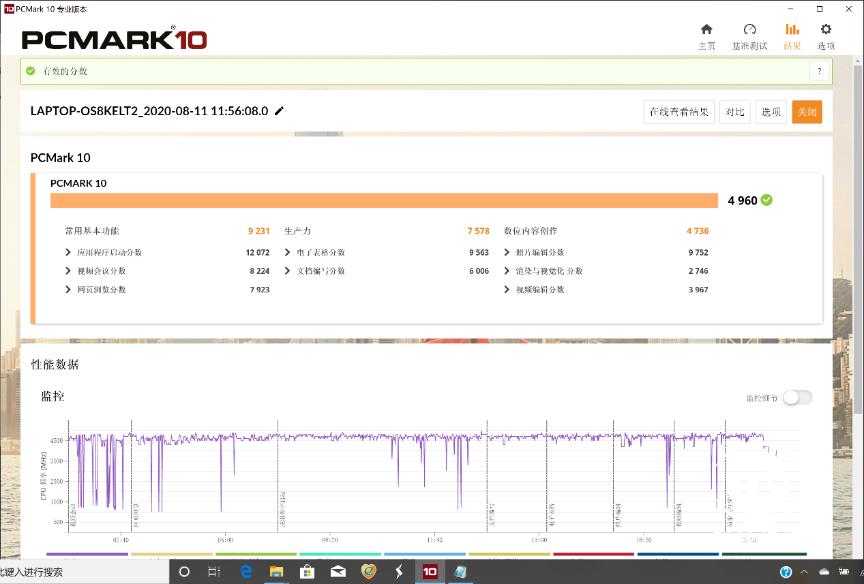Click the 监控 chart heading
This screenshot has width=864, height=584.
(x=52, y=396)
